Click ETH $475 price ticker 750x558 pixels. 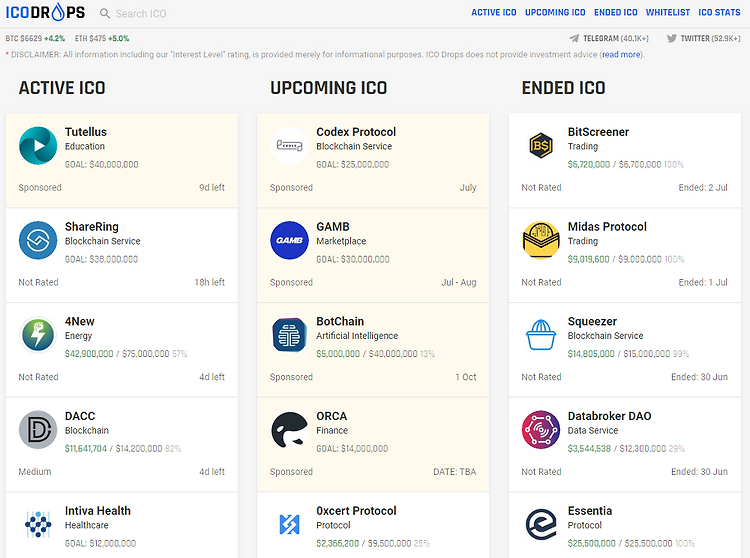[x=102, y=38]
